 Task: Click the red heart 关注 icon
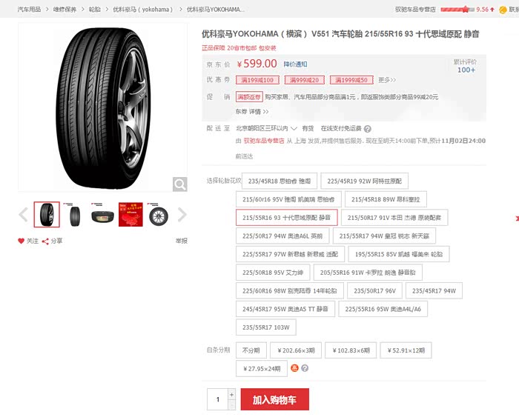[22, 241]
